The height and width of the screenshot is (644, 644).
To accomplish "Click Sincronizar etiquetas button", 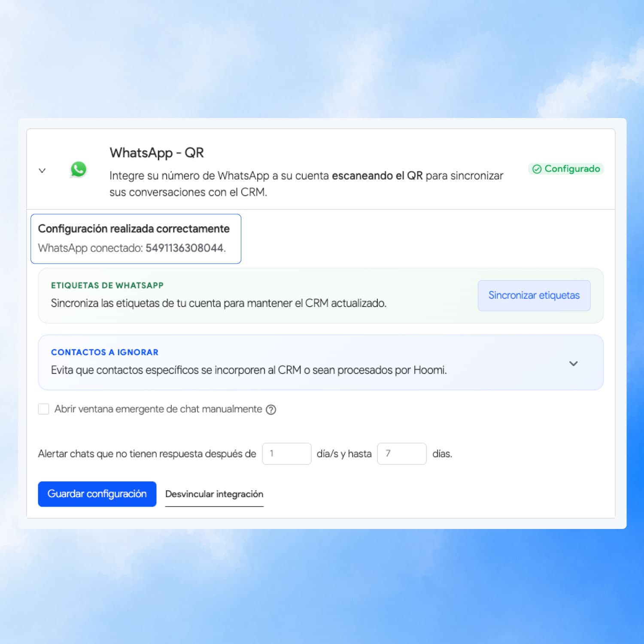I will pos(534,295).
